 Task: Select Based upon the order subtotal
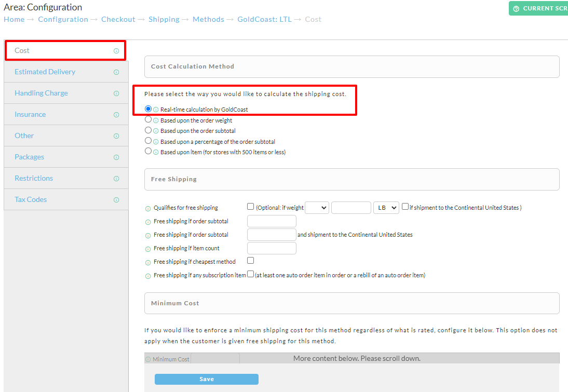coord(148,130)
